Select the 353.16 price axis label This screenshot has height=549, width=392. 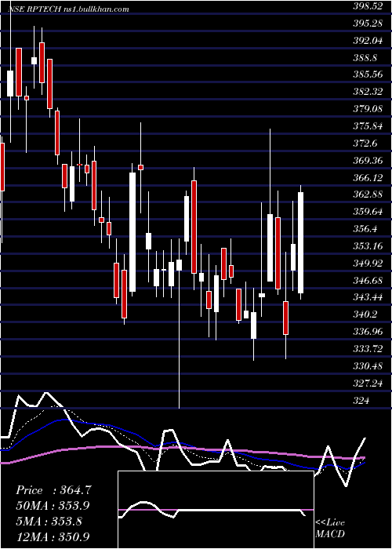(368, 246)
